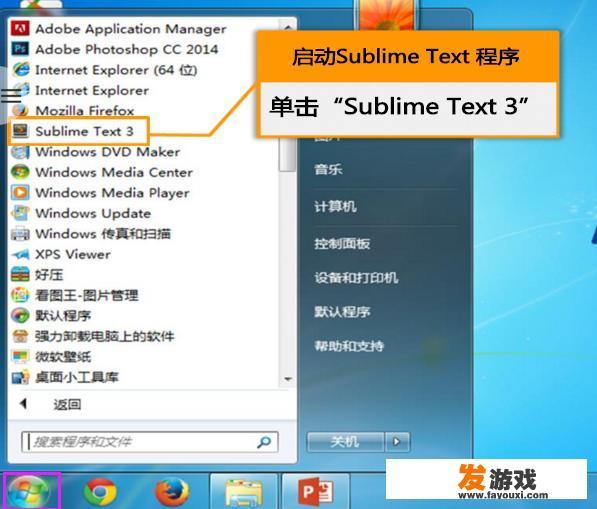Click the programs list scrollbar thumb
Screen dimensions: 597x509
coord(287,154)
